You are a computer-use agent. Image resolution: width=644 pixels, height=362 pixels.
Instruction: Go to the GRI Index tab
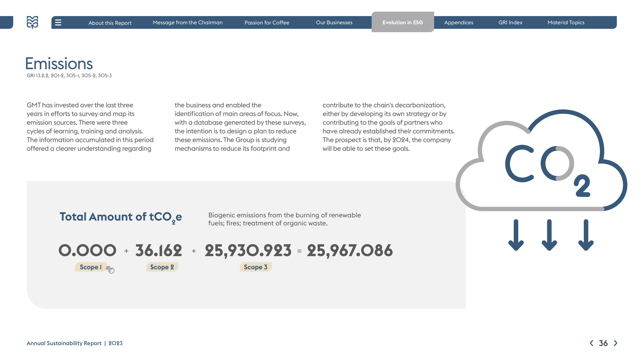point(510,23)
